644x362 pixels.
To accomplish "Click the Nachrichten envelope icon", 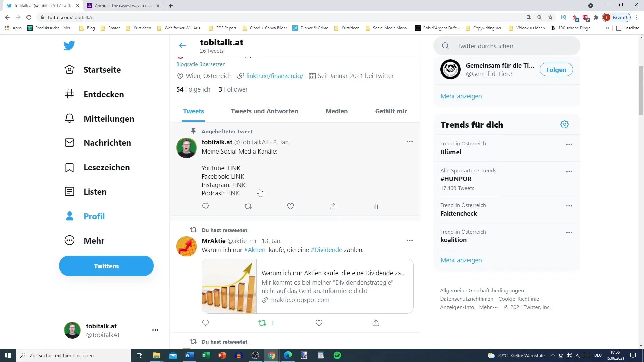I will click(x=69, y=143).
